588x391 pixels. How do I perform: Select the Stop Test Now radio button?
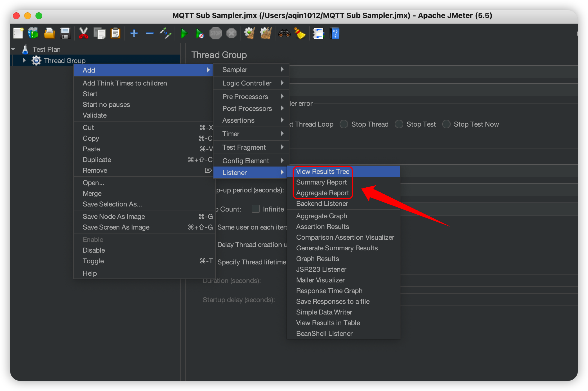tap(446, 124)
